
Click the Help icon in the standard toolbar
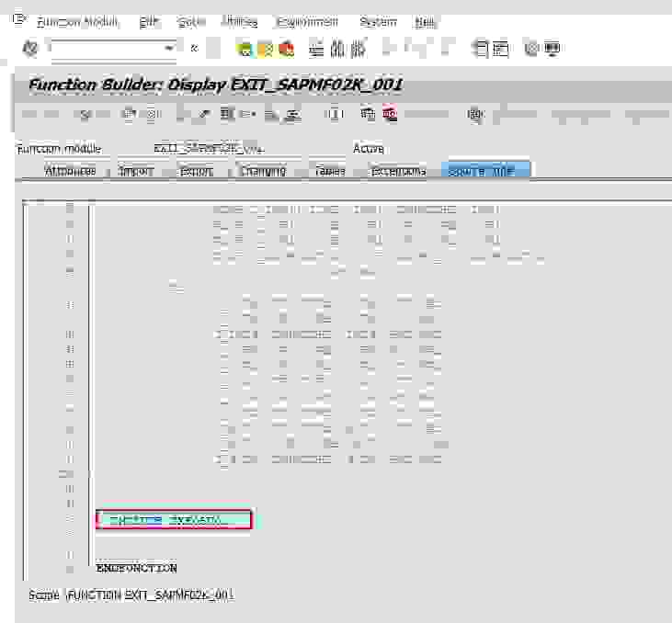pos(531,49)
